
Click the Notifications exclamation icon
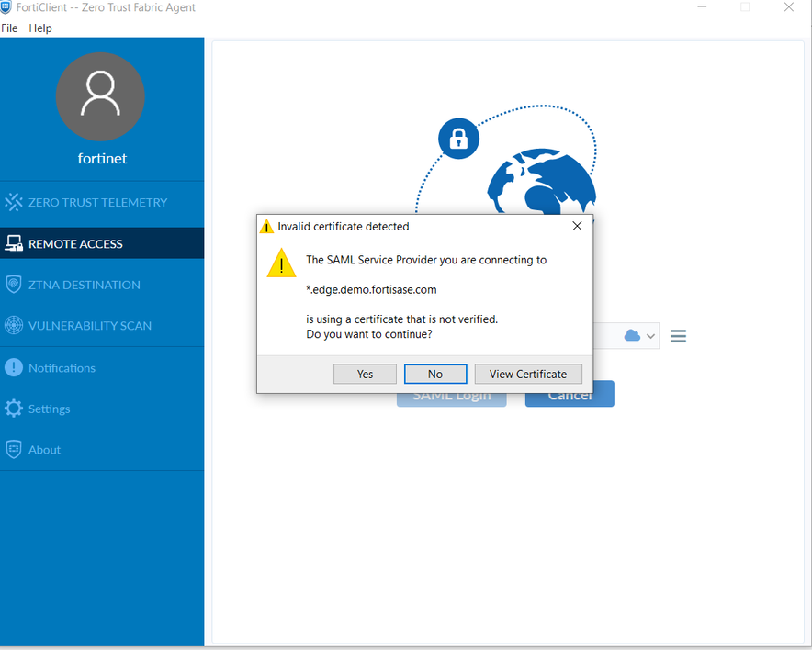[14, 367]
